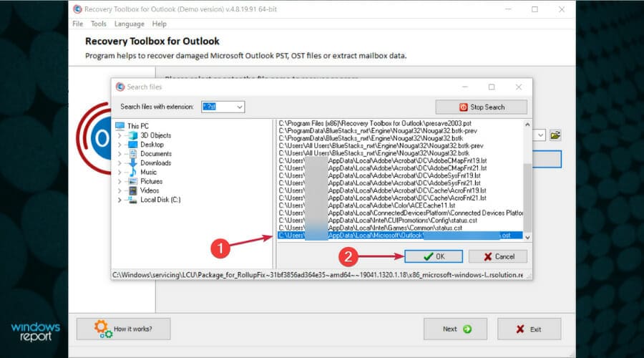The width and height of the screenshot is (644, 358).
Task: Click the red X icon on Cancel
Action: pyautogui.click(x=487, y=257)
